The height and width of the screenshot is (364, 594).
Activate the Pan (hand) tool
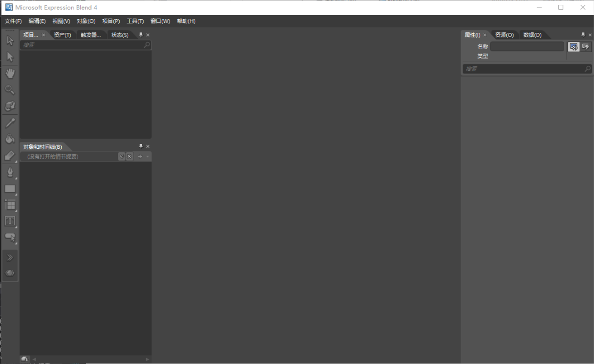pos(10,73)
